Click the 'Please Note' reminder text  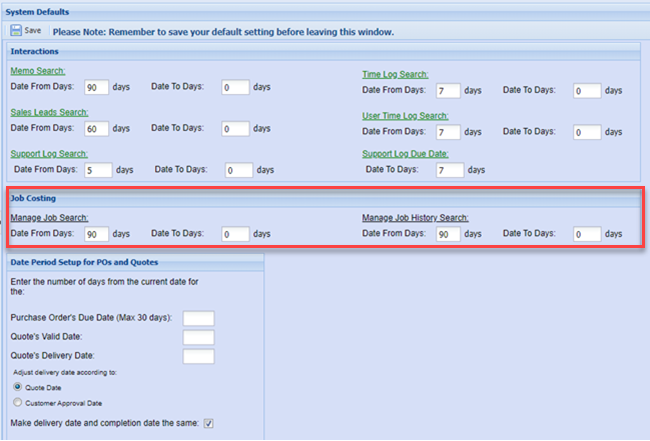223,32
